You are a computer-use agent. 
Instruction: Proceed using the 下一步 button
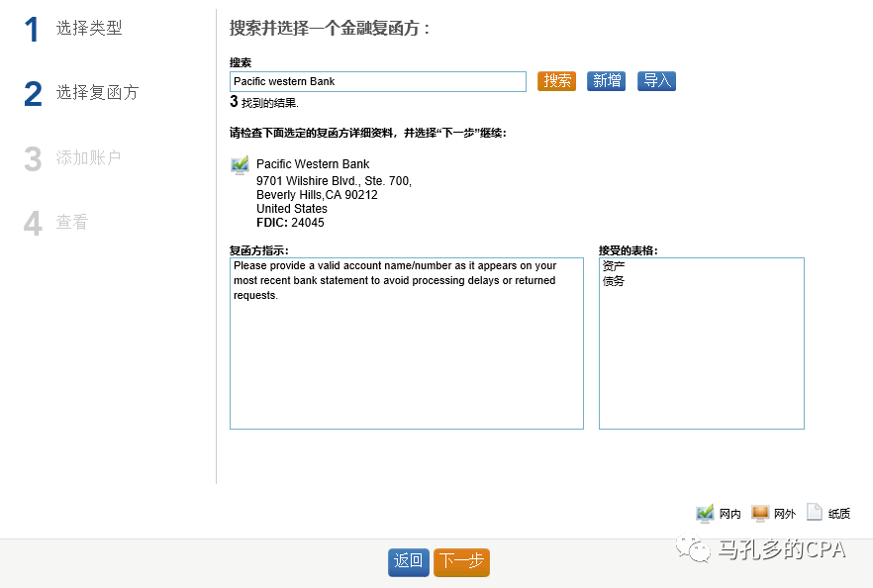click(x=461, y=561)
